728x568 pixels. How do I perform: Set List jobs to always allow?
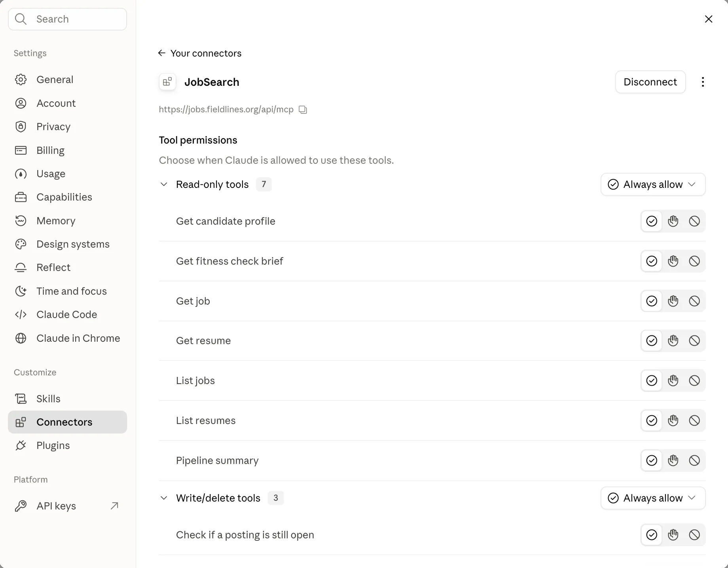coord(652,381)
